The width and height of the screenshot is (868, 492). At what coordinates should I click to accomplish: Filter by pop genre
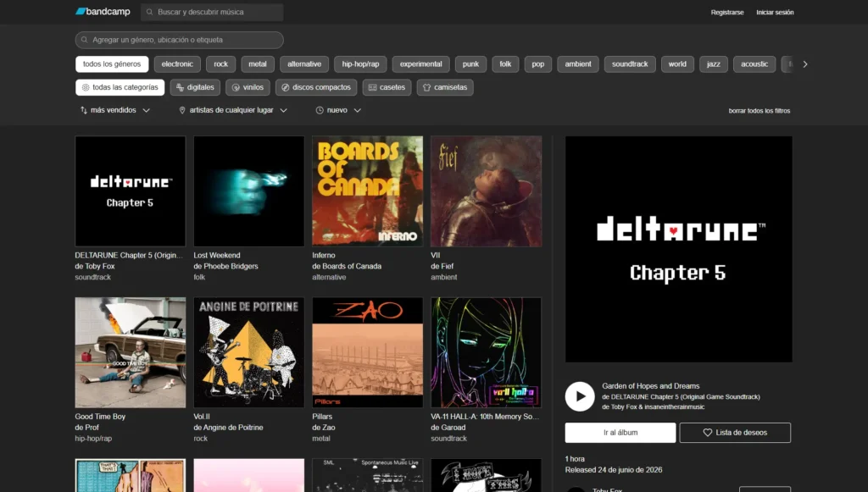[x=538, y=64]
